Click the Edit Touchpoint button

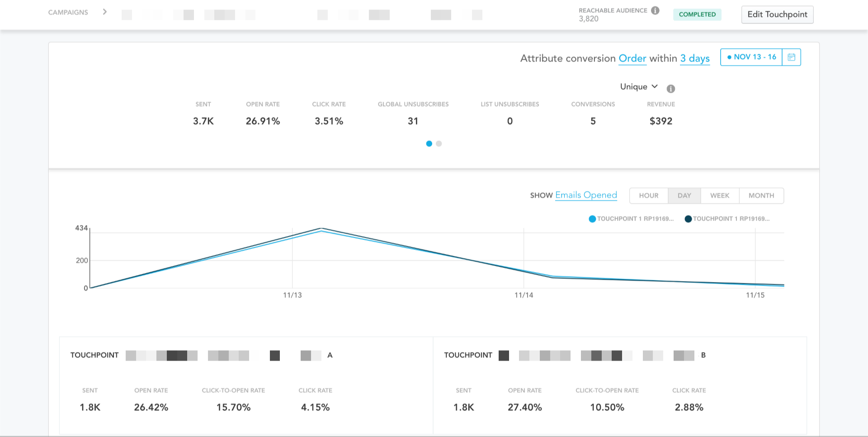click(777, 14)
